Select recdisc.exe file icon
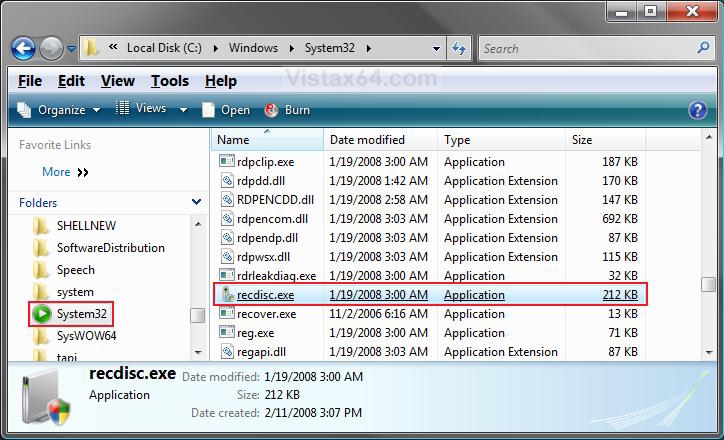The width and height of the screenshot is (724, 440). pos(227,294)
